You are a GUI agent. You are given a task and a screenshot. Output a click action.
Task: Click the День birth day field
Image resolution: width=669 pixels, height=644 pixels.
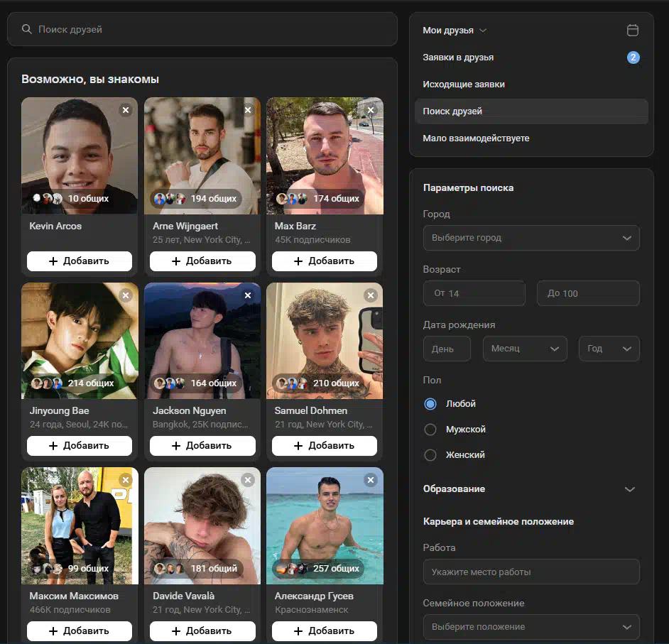point(447,349)
